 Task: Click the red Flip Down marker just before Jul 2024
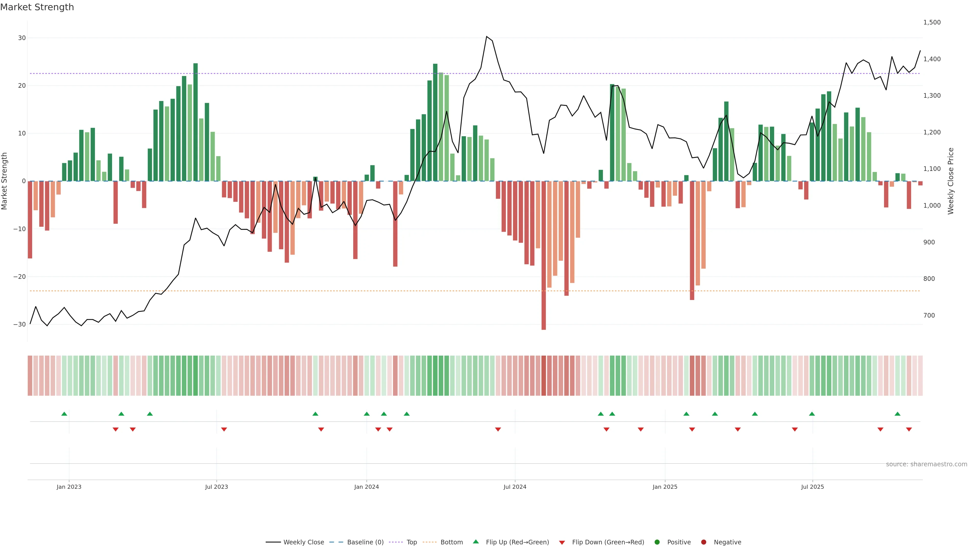coord(498,429)
